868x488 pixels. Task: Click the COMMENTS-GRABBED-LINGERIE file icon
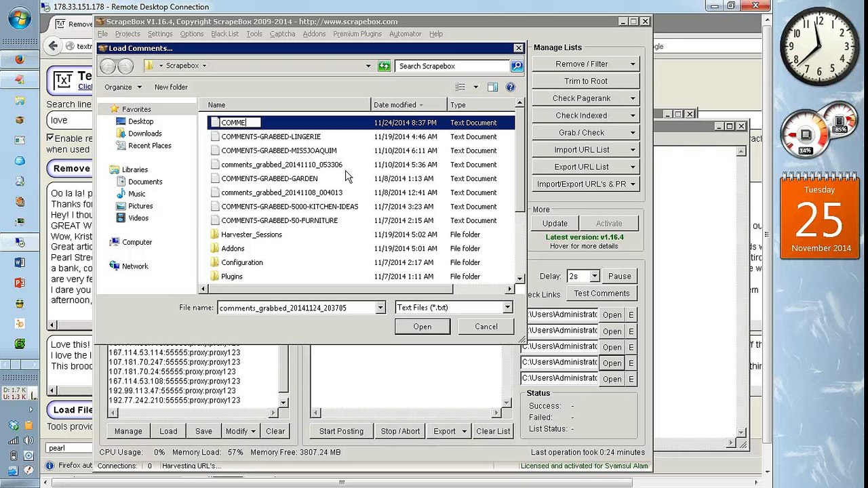pos(215,136)
